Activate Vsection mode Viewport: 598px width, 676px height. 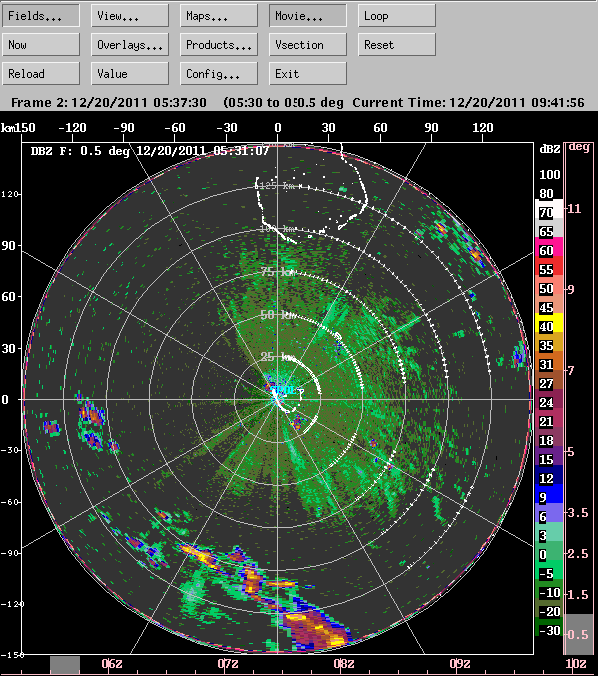pos(308,45)
